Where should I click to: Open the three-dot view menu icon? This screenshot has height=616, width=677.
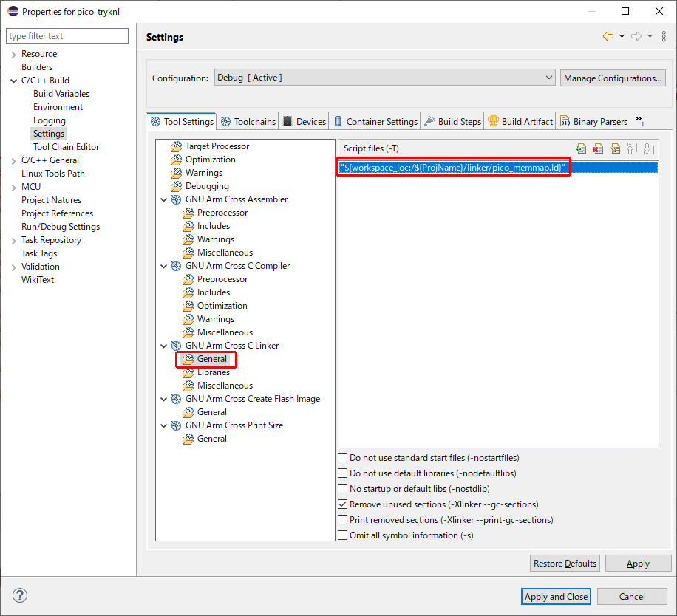[x=663, y=36]
